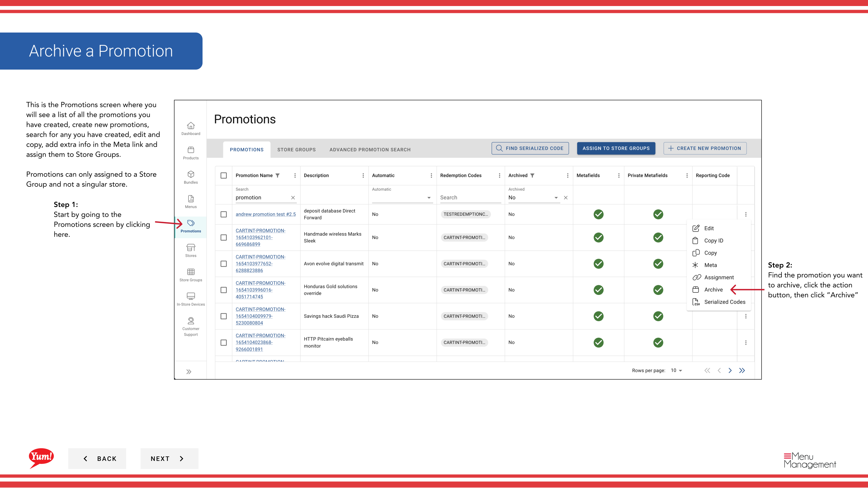Screen dimensions: 868x488
Task: Choose Copy ID from the action menu
Action: pos(719,240)
